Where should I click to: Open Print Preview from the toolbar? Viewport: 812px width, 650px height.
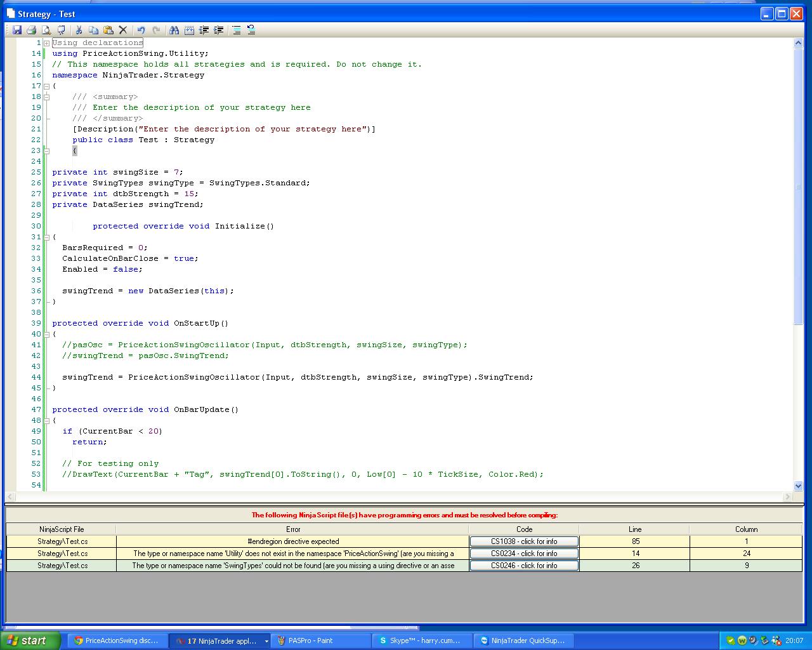(x=46, y=30)
